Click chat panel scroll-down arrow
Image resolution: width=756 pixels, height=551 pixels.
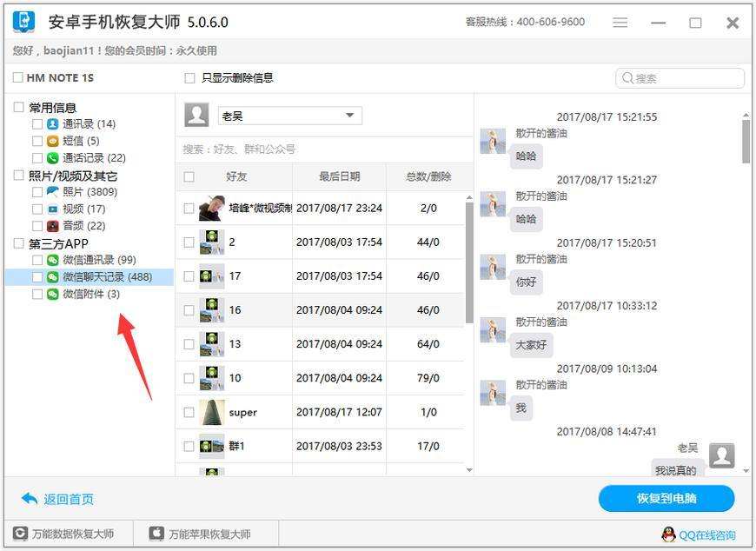[x=746, y=470]
